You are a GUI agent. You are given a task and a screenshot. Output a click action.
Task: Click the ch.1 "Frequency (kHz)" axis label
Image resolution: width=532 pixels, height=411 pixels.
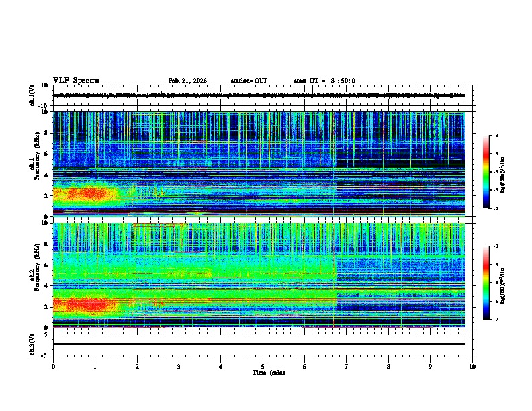pyautogui.click(x=37, y=156)
